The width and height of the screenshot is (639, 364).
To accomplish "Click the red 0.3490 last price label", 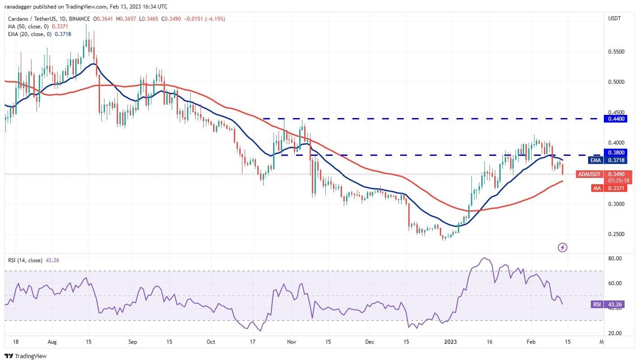I will [616, 174].
